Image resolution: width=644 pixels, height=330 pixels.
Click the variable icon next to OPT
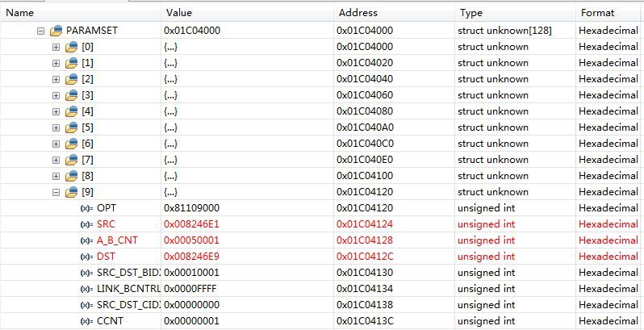86,208
